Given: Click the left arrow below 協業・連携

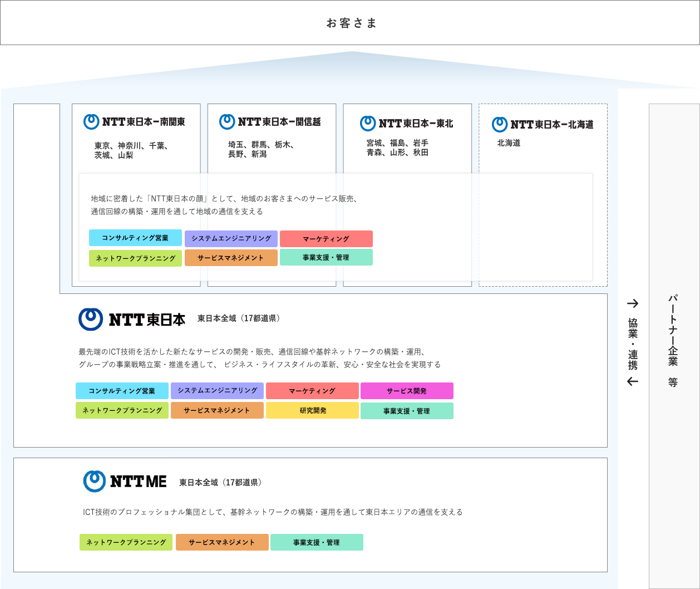Looking at the screenshot, I should point(633,381).
